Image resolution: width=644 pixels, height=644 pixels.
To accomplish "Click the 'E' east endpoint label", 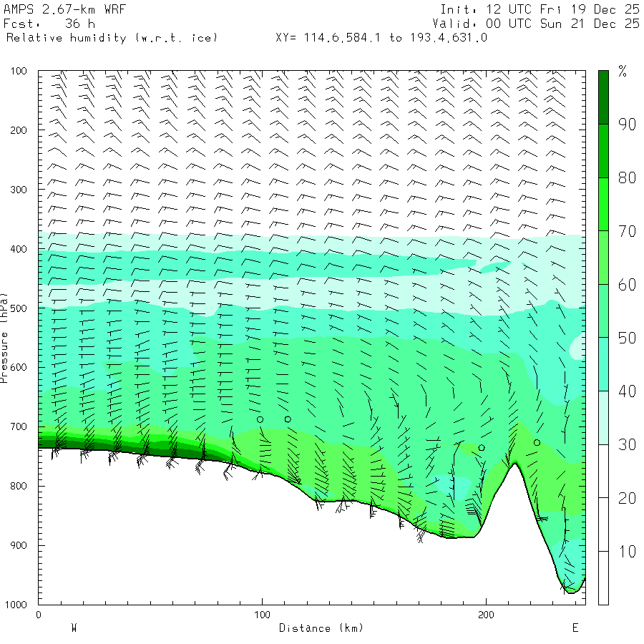I will click(x=575, y=628).
